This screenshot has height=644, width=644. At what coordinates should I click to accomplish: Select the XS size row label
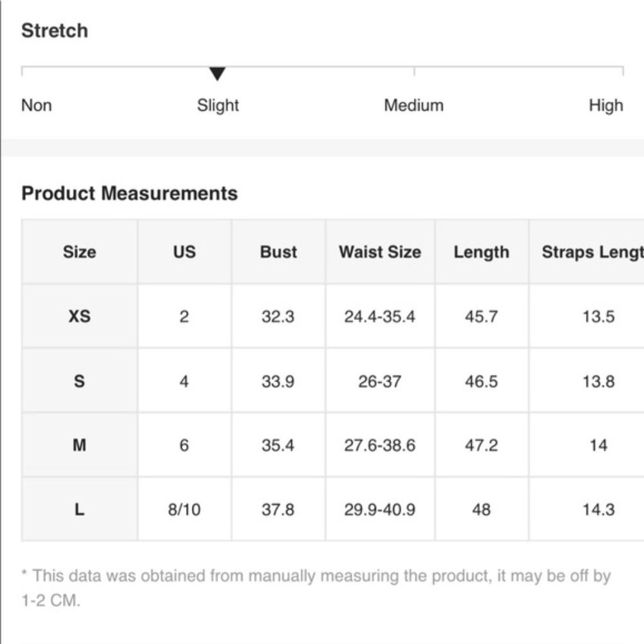pos(79,316)
